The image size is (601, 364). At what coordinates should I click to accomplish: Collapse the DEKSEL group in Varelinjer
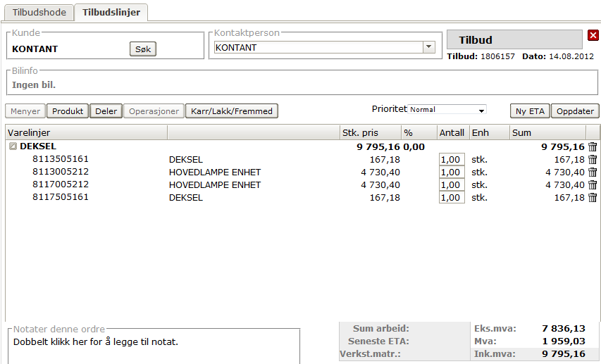pyautogui.click(x=13, y=146)
